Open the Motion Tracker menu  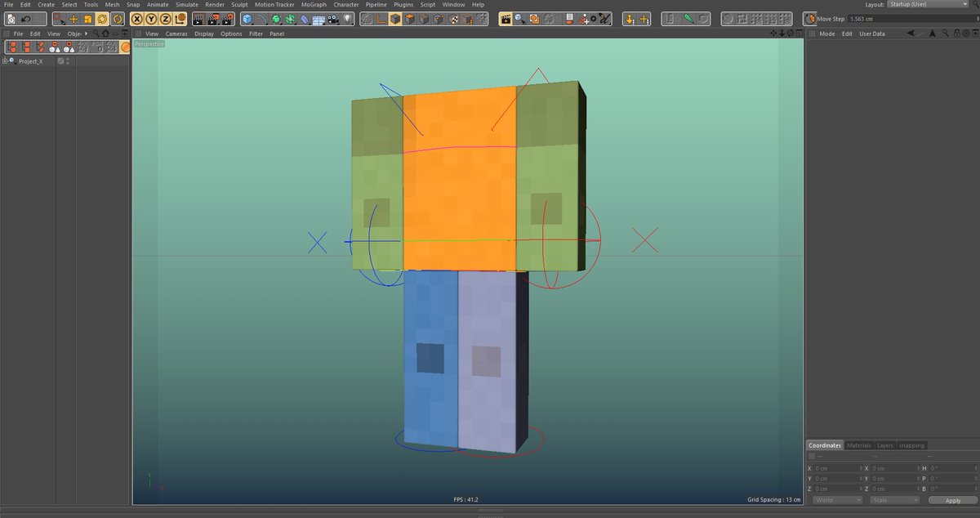click(274, 4)
